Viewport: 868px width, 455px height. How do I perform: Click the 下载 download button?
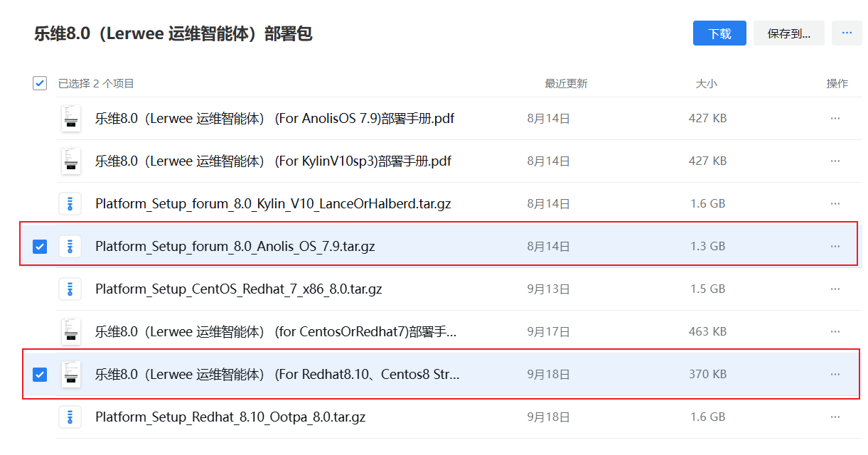[x=719, y=33]
